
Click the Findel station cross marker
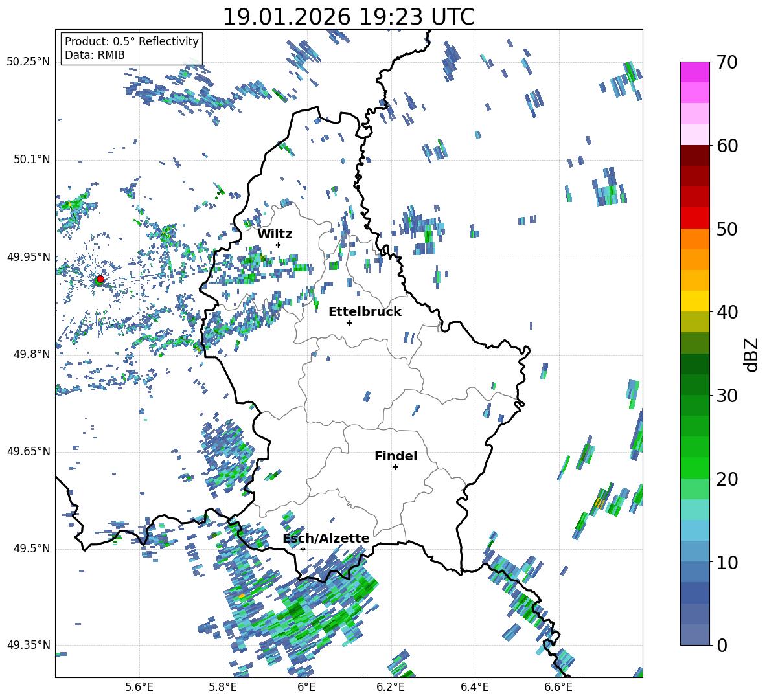(395, 468)
